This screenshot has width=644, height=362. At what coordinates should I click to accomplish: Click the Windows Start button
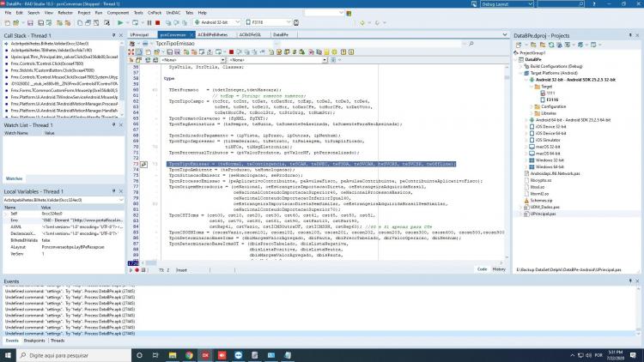[8, 355]
